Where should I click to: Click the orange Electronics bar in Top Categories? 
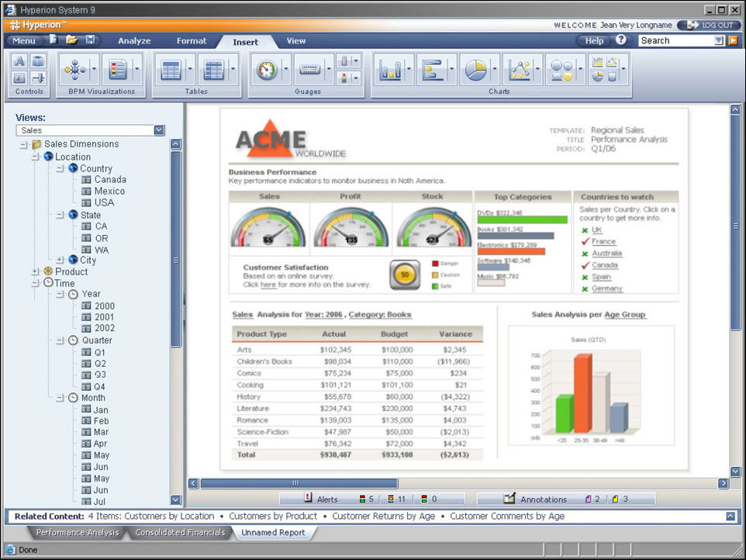[x=511, y=251]
